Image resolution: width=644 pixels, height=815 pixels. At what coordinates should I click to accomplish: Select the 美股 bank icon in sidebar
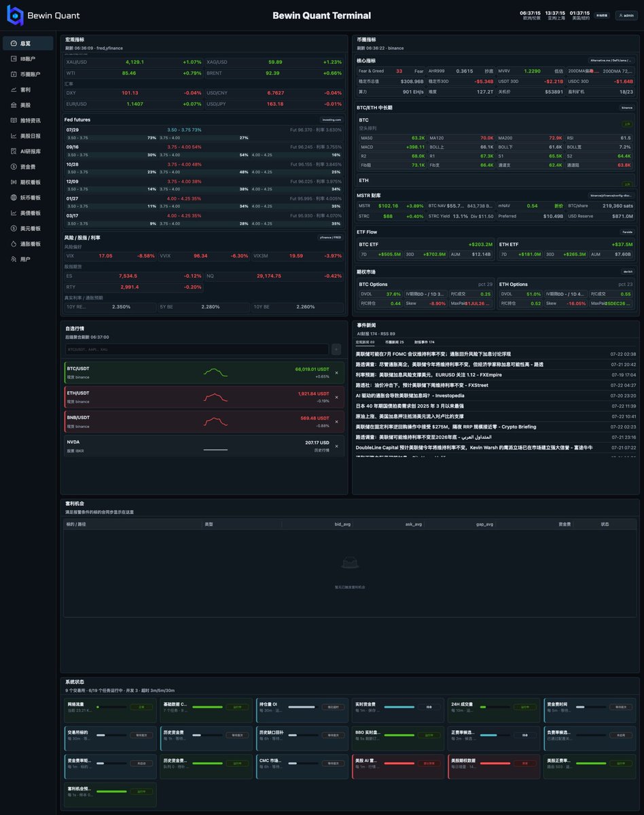click(x=14, y=105)
